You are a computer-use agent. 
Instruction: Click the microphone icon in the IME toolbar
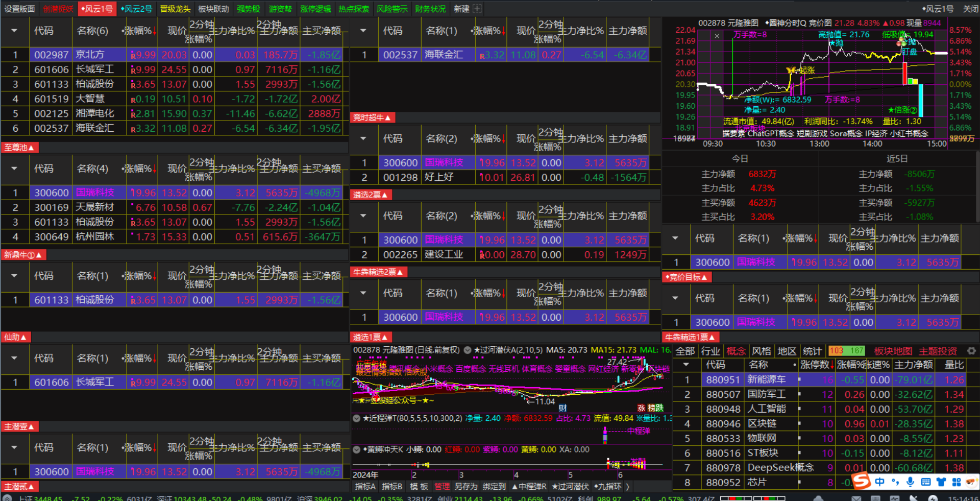pos(910,482)
